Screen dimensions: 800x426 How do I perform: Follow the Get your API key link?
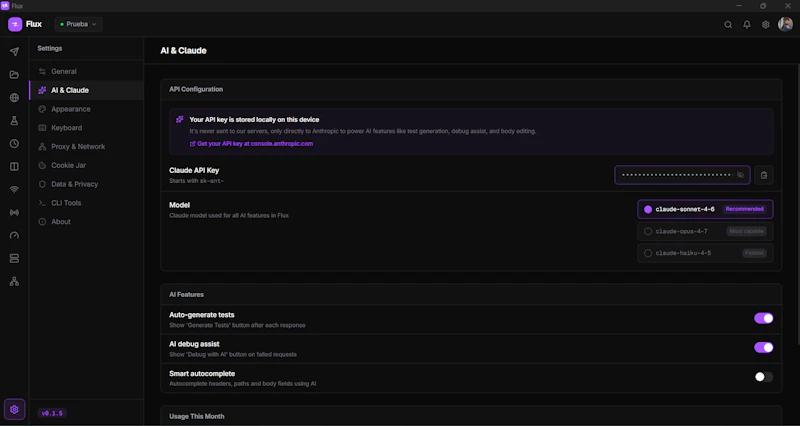tap(251, 144)
